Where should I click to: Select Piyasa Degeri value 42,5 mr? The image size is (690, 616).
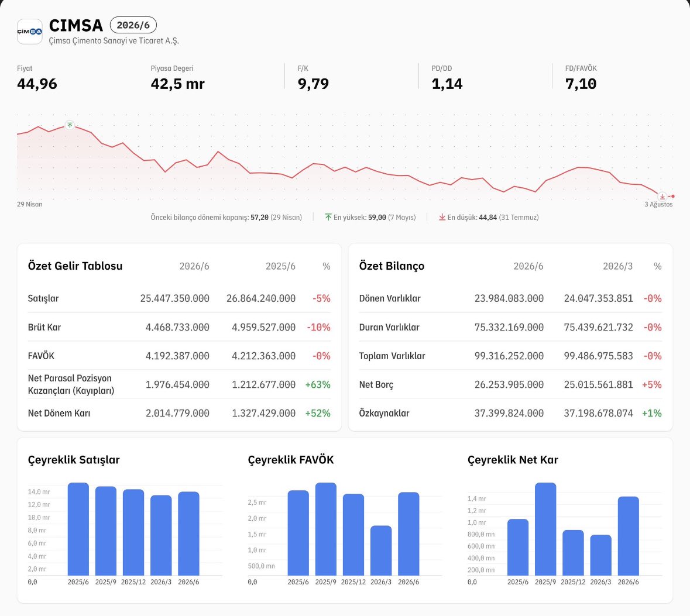coord(177,84)
